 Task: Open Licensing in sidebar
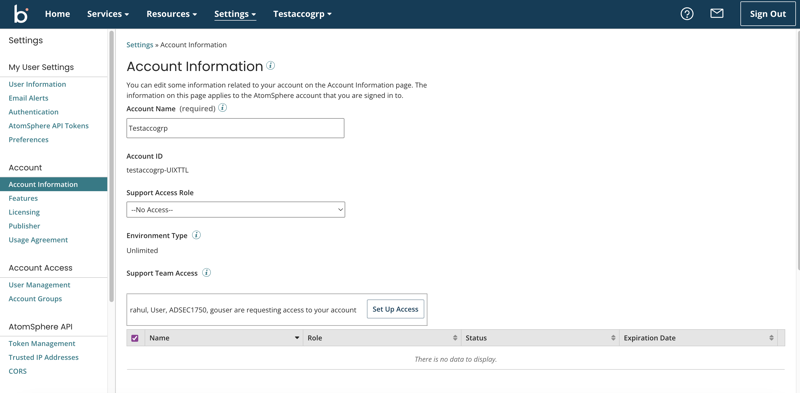click(24, 212)
